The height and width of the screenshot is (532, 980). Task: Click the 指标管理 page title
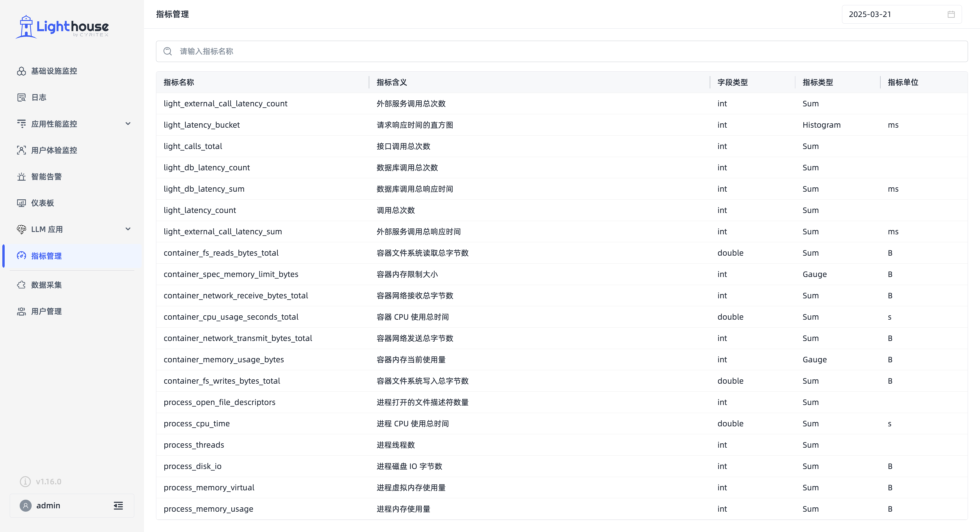[x=172, y=14]
